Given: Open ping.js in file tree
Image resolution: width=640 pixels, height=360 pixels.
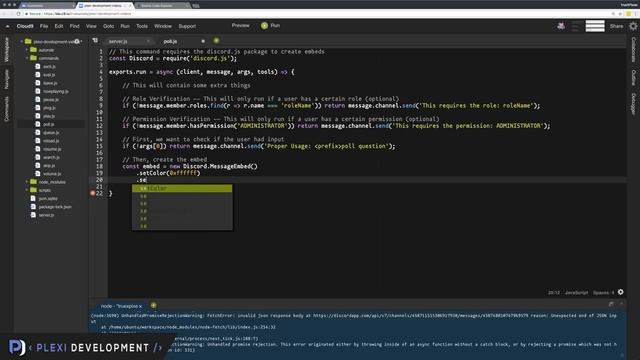Looking at the screenshot, I should [x=49, y=108].
